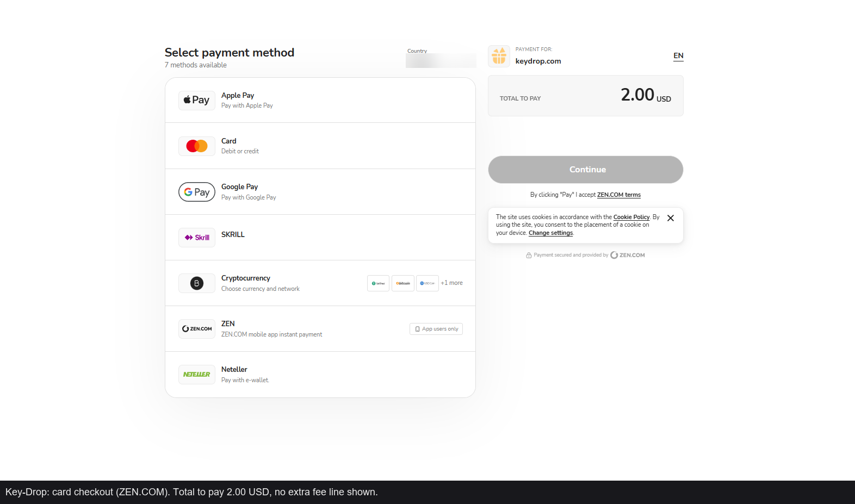Screen dimensions: 855x504
Task: Click the Google Pay logo icon
Action: 197,192
